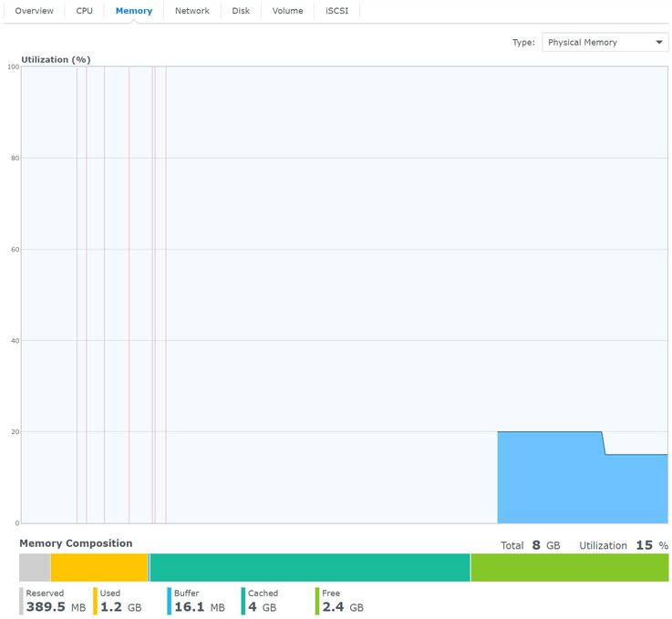Click the Buffer legend color marker
Viewport: 672px width, 619px height.
point(170,601)
